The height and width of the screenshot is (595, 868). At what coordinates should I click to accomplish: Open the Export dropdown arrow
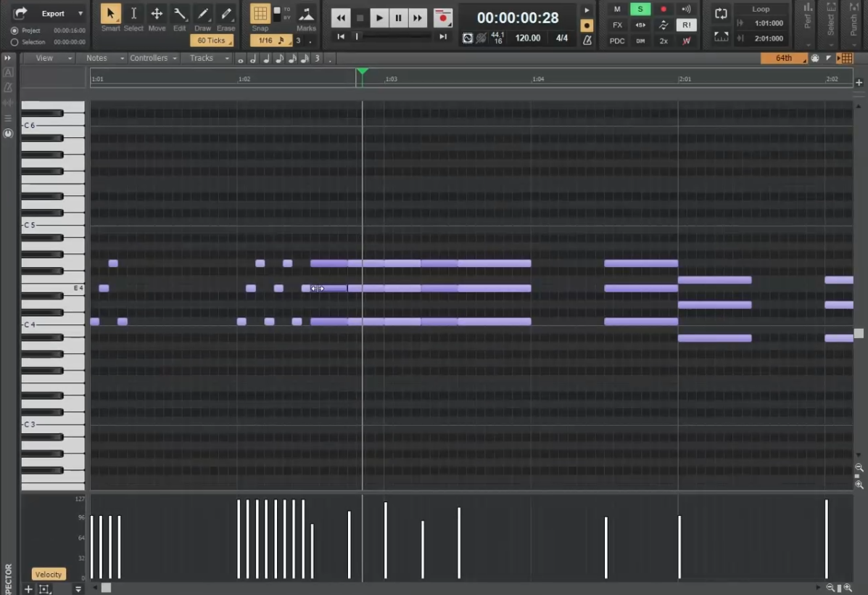(80, 13)
